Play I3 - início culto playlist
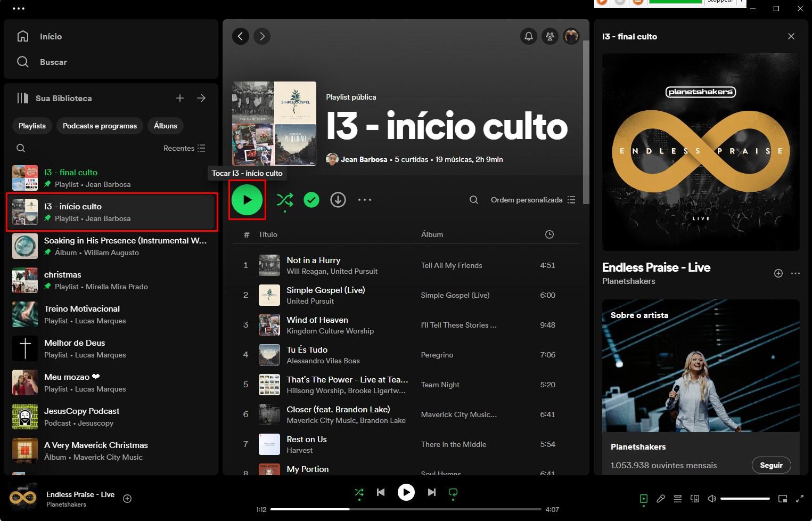Viewport: 812px width, 521px height. click(247, 200)
